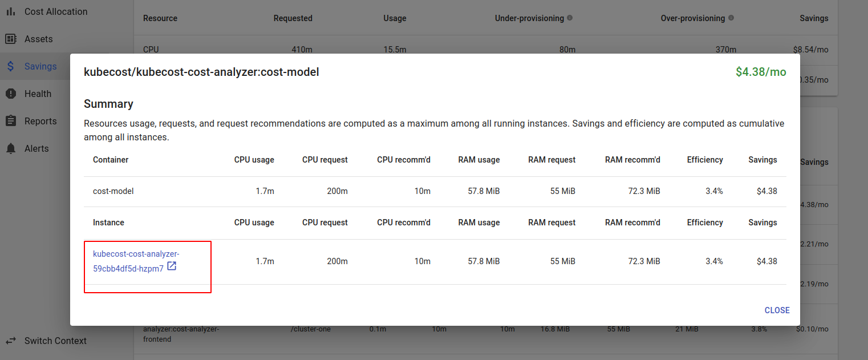868x360 pixels.
Task: Click the Alerts bell icon
Action: (x=10, y=148)
